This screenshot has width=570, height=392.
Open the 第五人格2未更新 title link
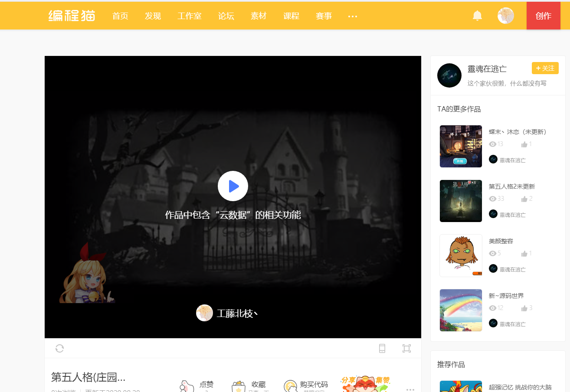[512, 186]
